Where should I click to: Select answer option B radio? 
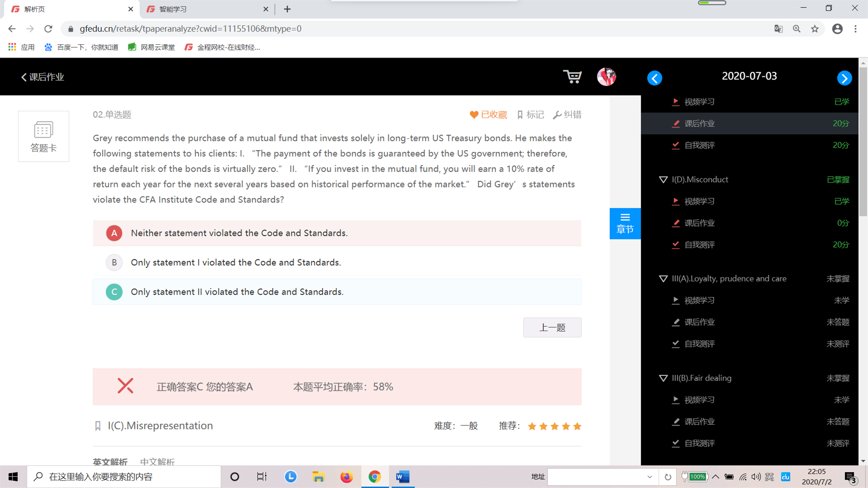114,263
